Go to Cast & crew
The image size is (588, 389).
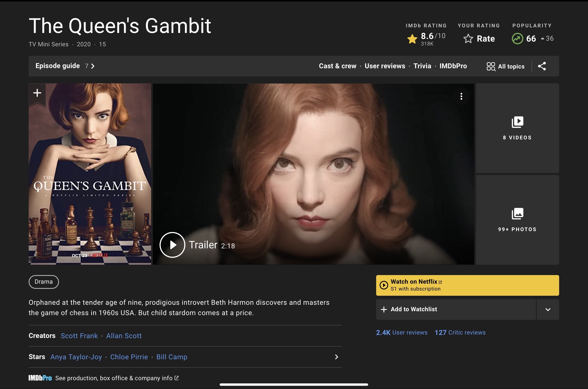[338, 66]
